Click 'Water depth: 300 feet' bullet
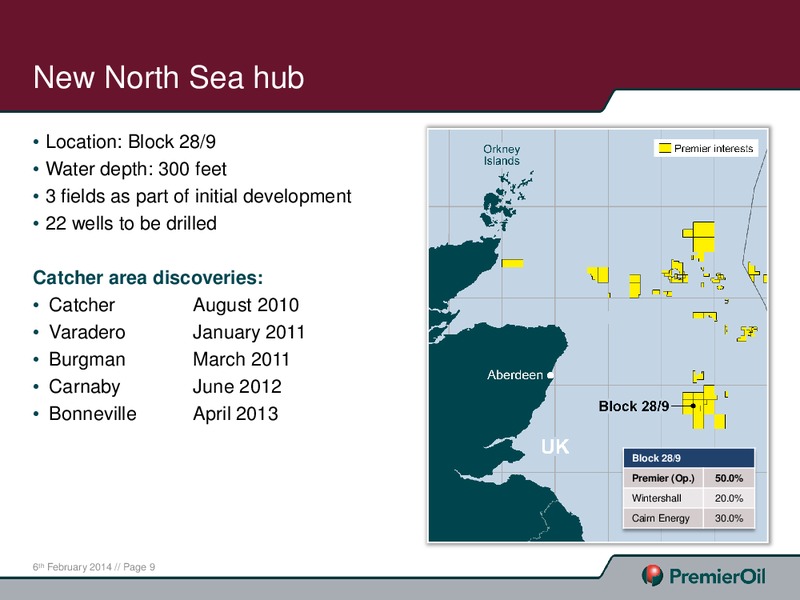 (x=136, y=169)
